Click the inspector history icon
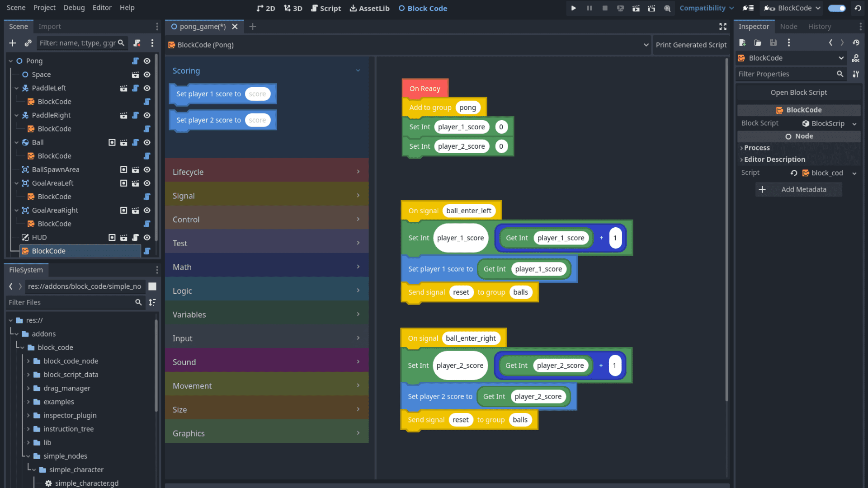The height and width of the screenshot is (488, 868). click(x=856, y=42)
